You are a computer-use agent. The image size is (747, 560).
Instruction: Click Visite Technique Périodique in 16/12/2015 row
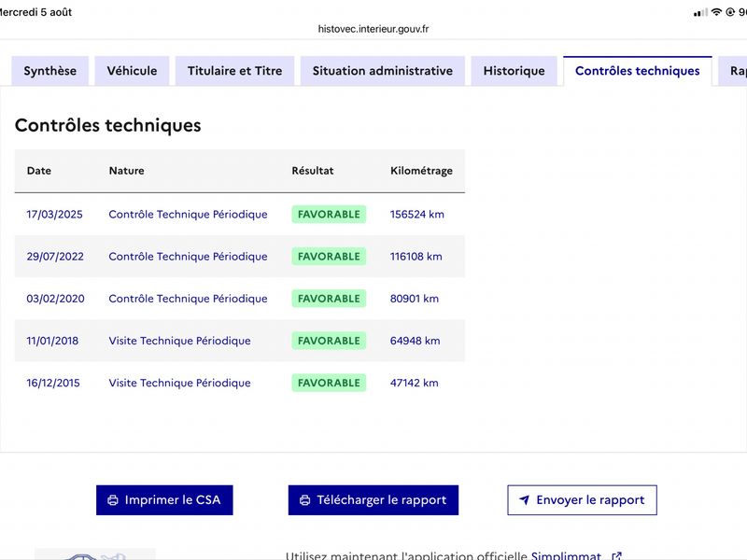179,383
